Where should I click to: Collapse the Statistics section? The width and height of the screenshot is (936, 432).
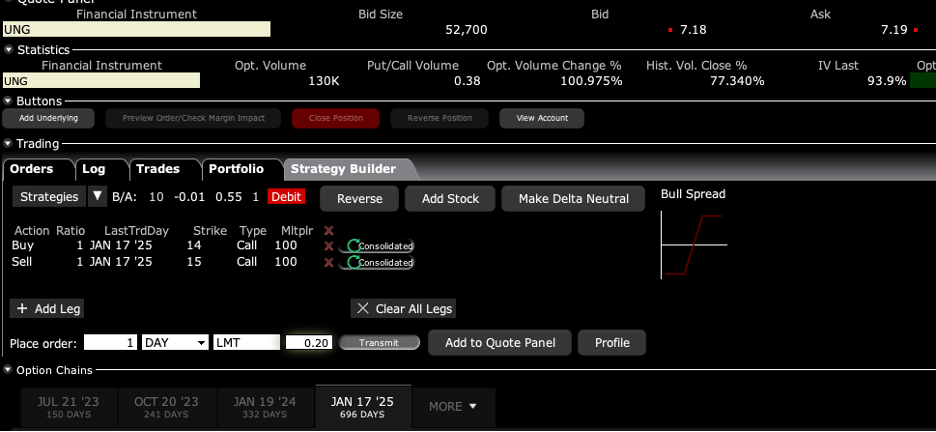(x=8, y=50)
